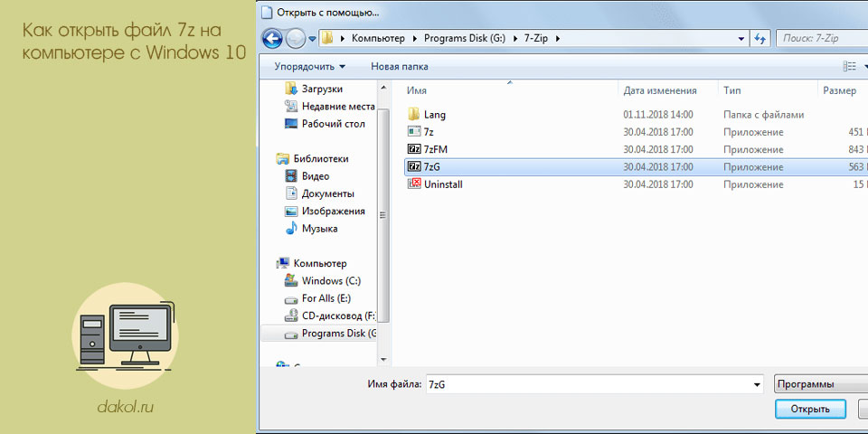Expand the Имя файла dropdown arrow
This screenshot has width=868, height=434.
[758, 385]
